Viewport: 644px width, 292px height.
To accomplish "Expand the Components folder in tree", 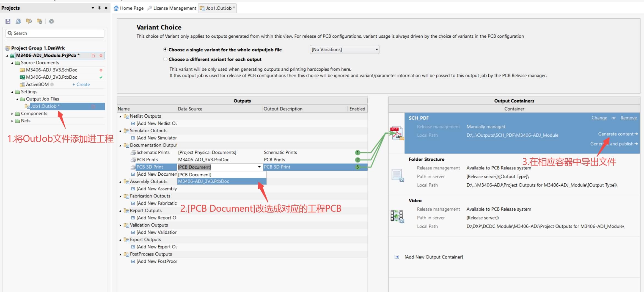I will tap(12, 114).
